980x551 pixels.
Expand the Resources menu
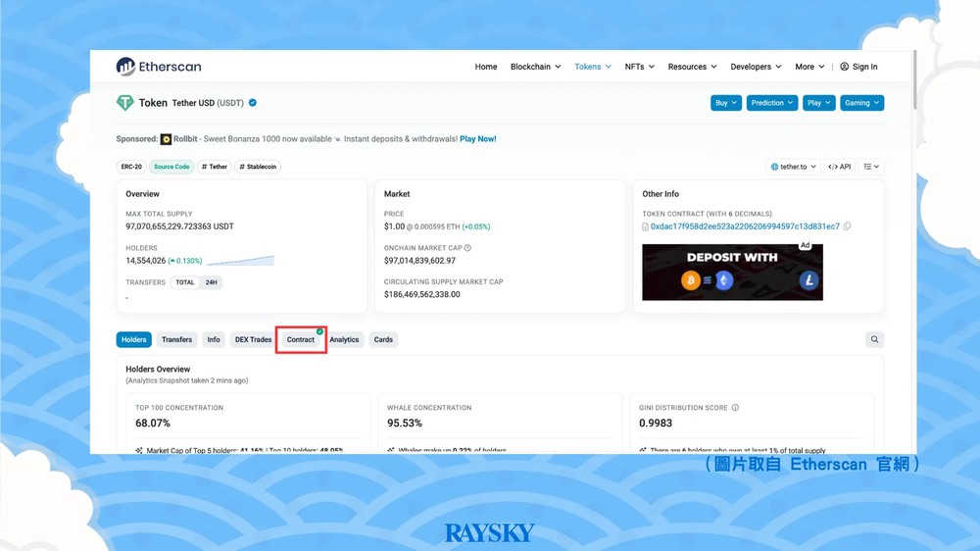692,67
